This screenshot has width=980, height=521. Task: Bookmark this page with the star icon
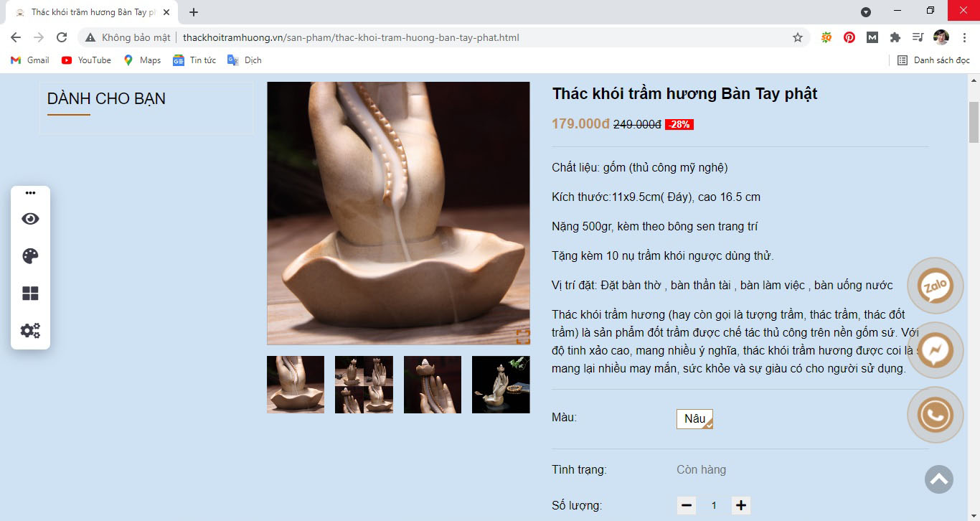tap(798, 37)
